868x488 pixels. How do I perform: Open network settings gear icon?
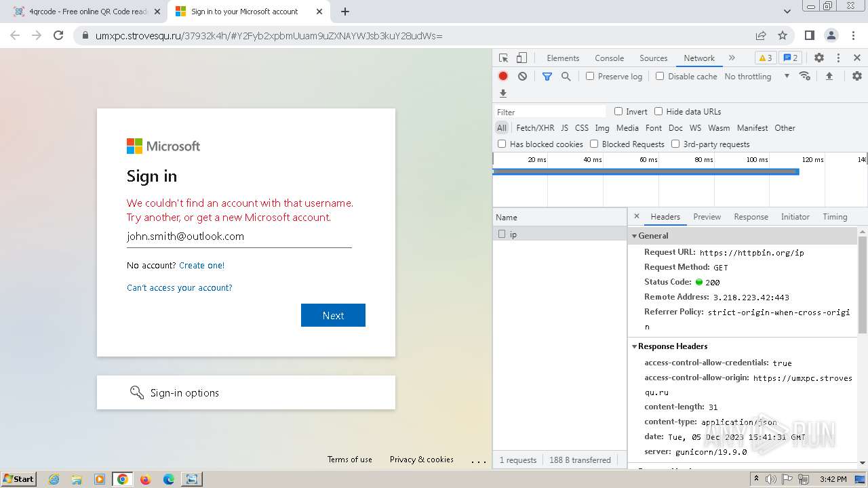(857, 76)
